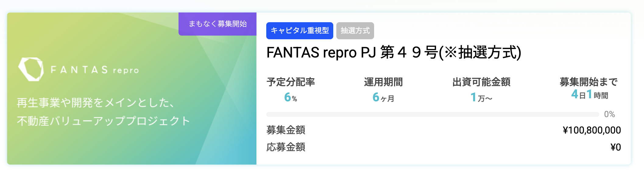Click the FANTAS repro hexagon logo icon
This screenshot has width=644, height=174.
pos(31,69)
